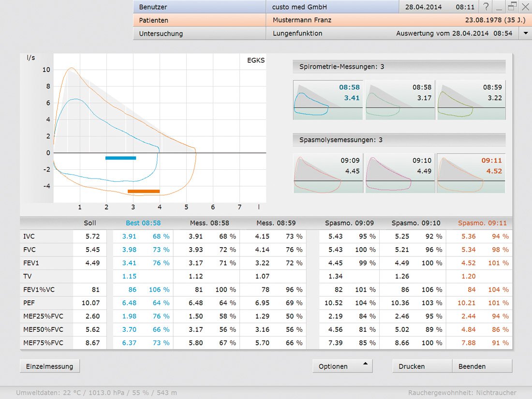532x399 pixels.
Task: Open the Optionen menu button
Action: (342, 366)
